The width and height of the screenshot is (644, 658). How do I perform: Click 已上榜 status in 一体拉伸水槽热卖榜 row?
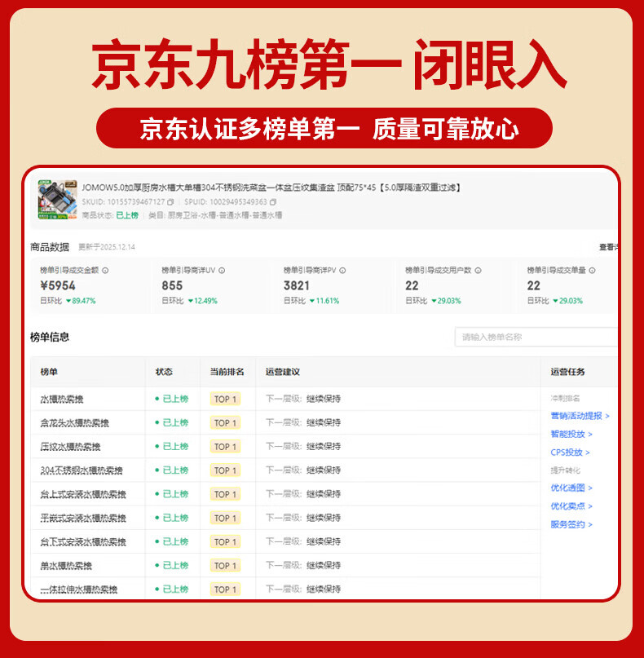coord(171,590)
